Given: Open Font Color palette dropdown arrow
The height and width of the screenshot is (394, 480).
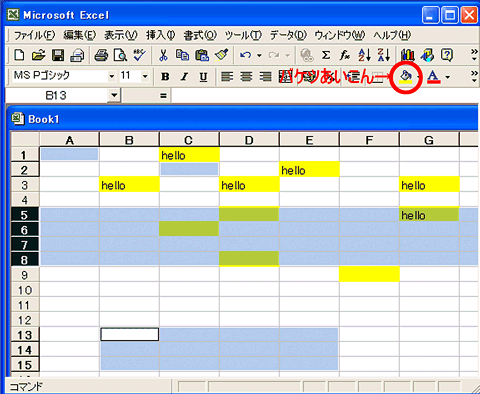Looking at the screenshot, I should 448,77.
